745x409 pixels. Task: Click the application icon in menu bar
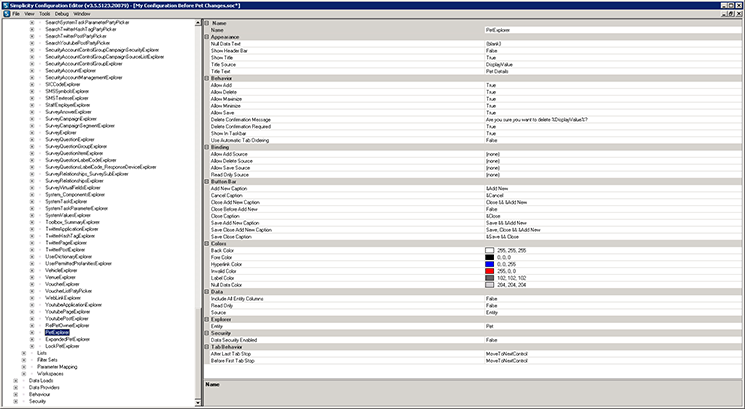pyautogui.click(x=6, y=14)
